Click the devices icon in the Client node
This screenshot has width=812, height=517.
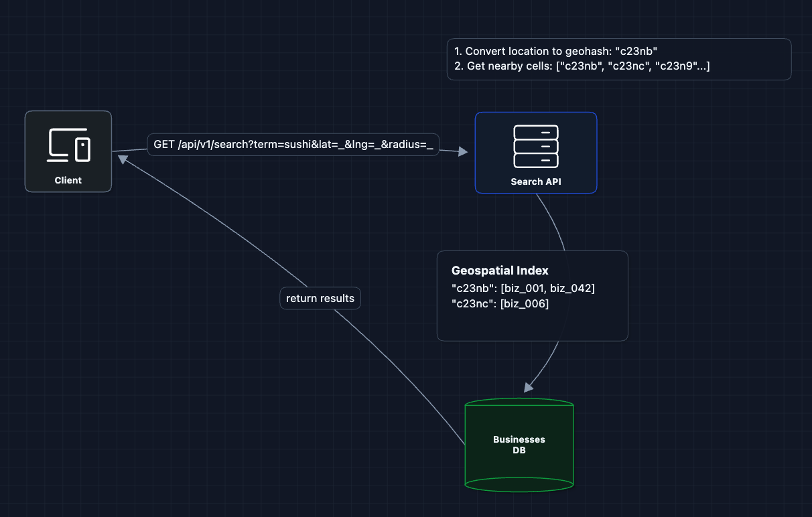(x=68, y=145)
